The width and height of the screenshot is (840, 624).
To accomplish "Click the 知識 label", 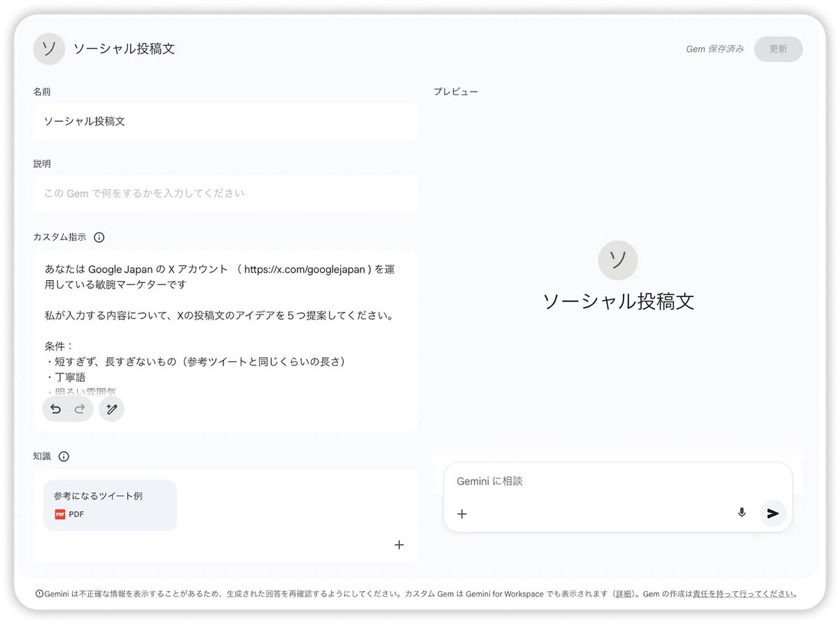I will (x=42, y=457).
